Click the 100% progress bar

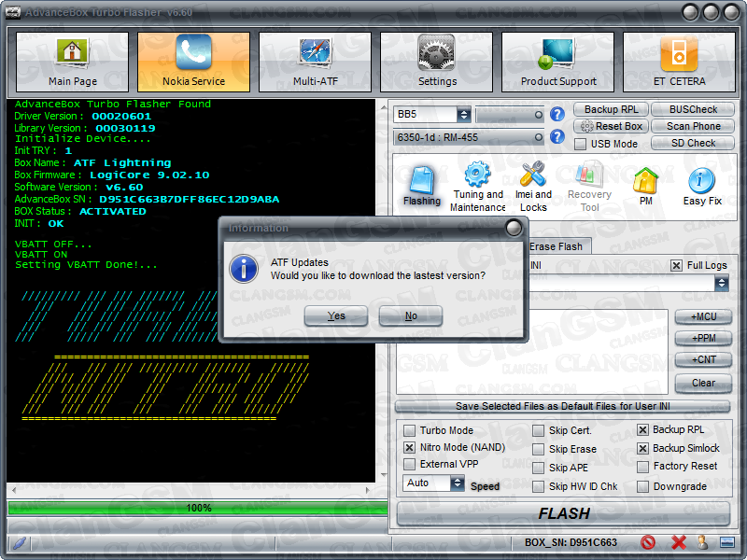click(x=198, y=508)
